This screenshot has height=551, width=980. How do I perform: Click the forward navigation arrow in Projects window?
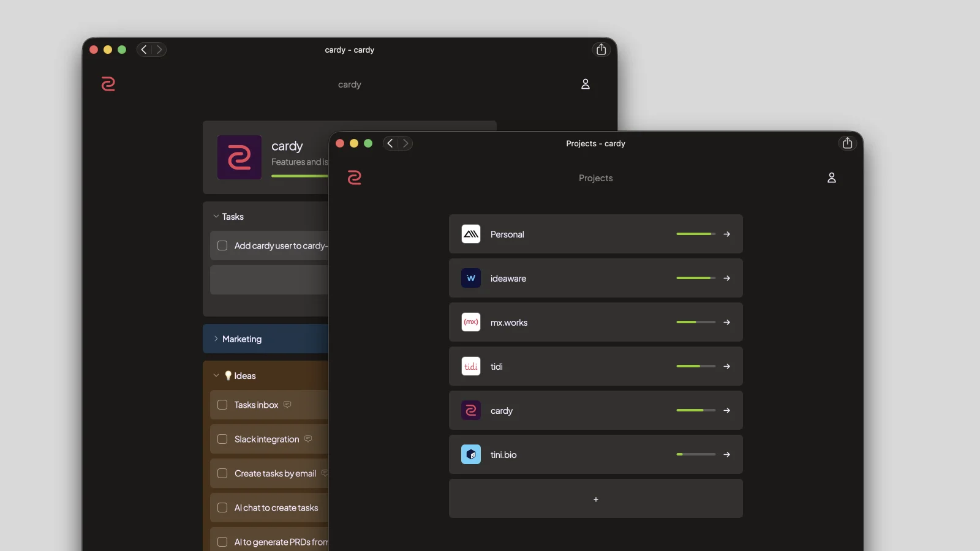[x=406, y=143]
